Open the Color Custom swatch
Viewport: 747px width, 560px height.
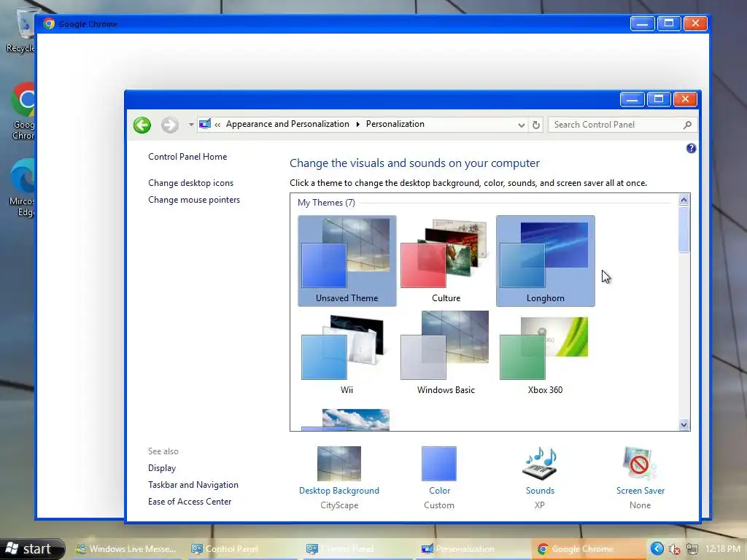439,478
